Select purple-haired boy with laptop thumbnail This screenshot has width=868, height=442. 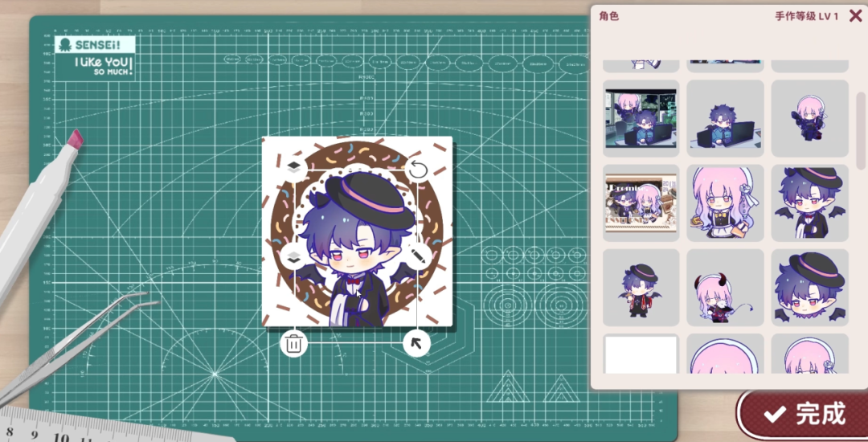tap(725, 118)
